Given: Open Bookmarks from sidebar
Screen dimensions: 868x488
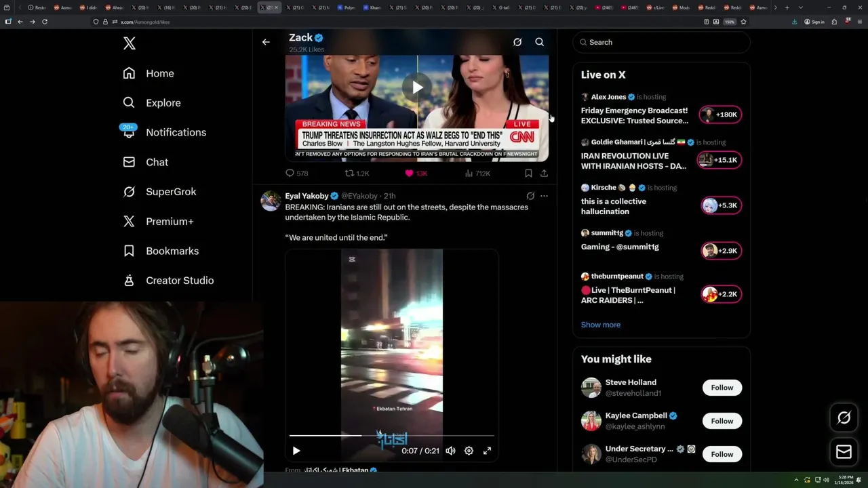Looking at the screenshot, I should pyautogui.click(x=161, y=251).
